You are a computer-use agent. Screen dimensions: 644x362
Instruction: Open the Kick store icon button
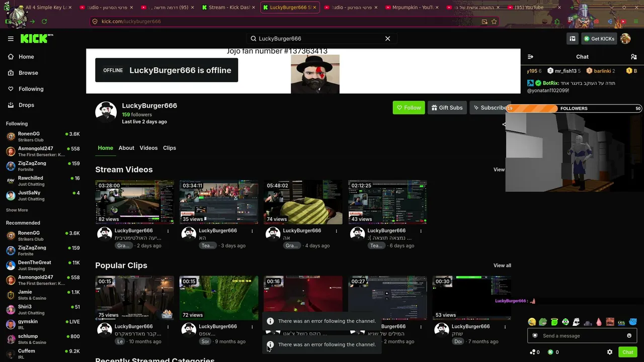tap(573, 39)
